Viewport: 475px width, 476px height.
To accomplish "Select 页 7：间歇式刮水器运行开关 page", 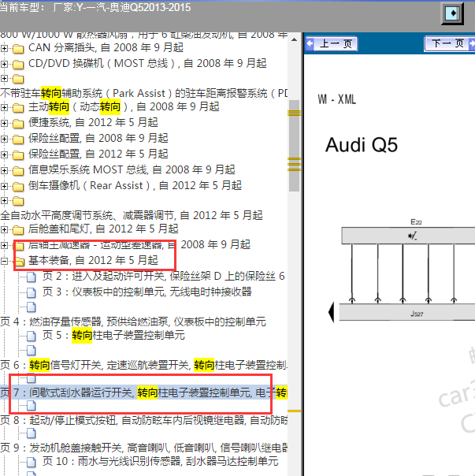I will click(x=143, y=392).
